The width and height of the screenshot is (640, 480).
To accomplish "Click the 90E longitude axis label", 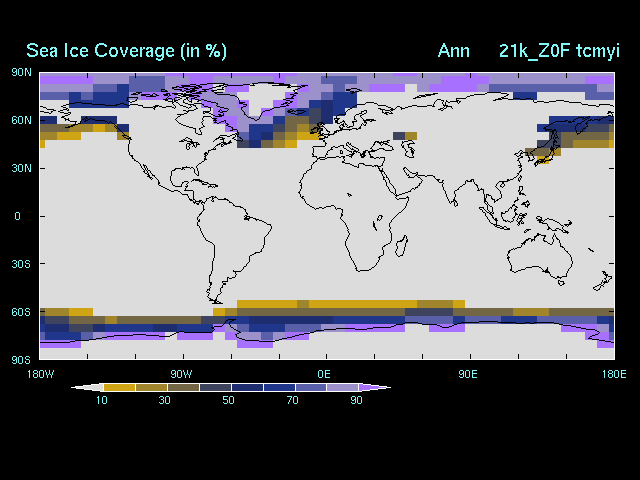I will (x=468, y=374).
